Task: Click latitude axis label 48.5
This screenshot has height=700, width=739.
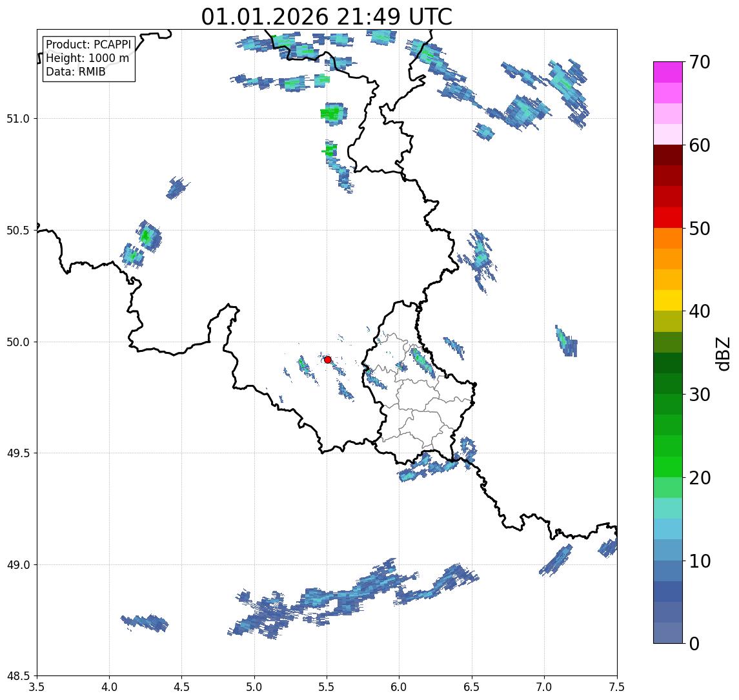Action: pyautogui.click(x=18, y=676)
